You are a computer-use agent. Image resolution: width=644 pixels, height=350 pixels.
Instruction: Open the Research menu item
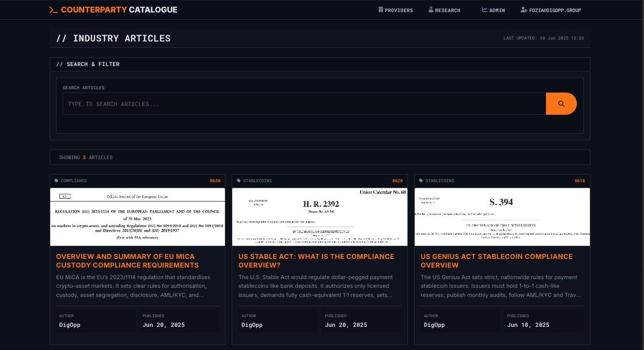[444, 10]
